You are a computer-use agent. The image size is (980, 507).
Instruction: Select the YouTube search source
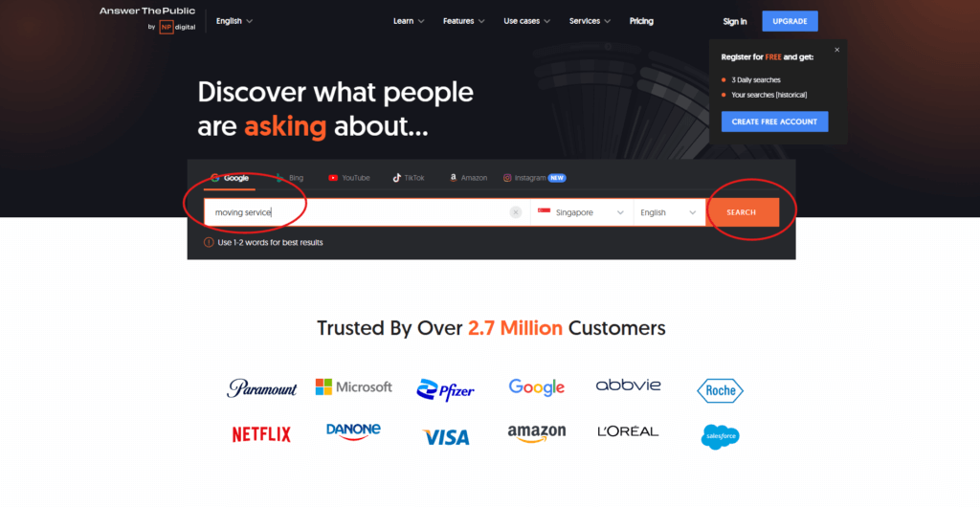(x=348, y=178)
